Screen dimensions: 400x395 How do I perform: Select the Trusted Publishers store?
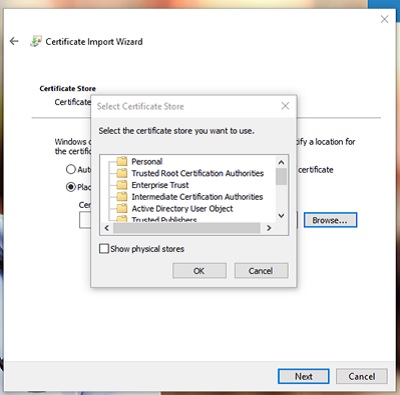pyautogui.click(x=164, y=219)
